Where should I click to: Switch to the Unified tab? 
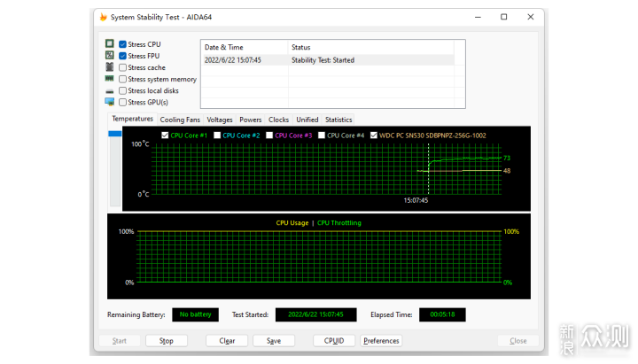click(x=307, y=120)
